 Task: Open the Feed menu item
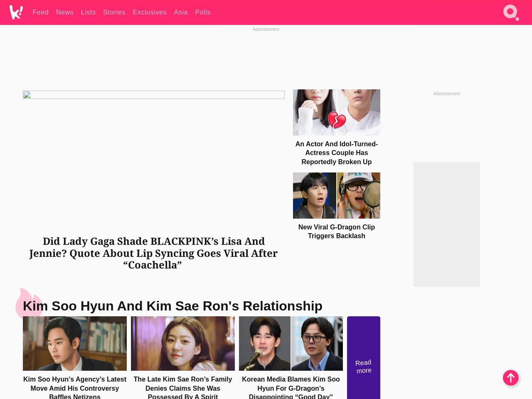(x=41, y=12)
